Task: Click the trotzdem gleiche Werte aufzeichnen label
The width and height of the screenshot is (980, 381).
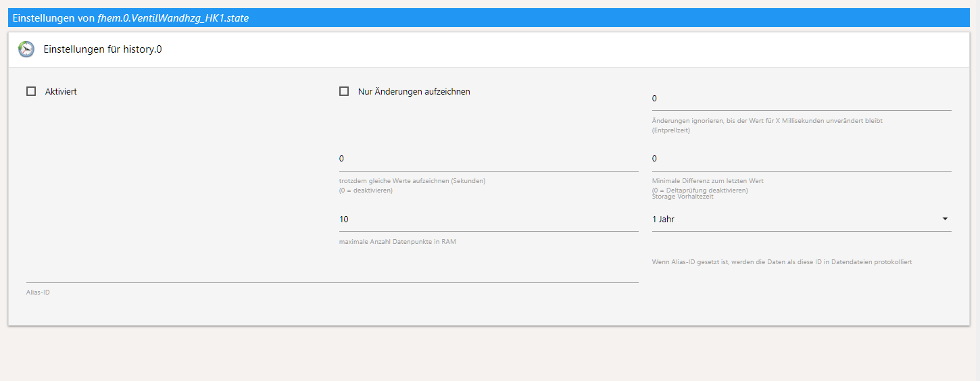Action: coord(412,181)
